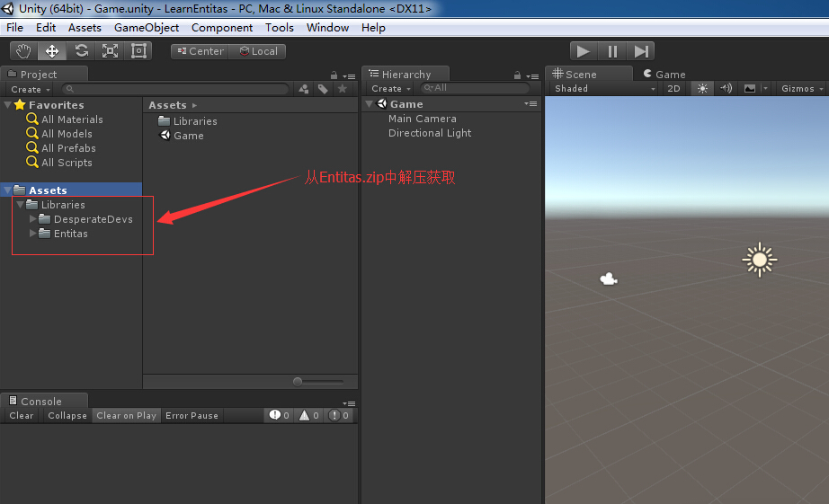
Task: Search by label tag icon
Action: (323, 89)
